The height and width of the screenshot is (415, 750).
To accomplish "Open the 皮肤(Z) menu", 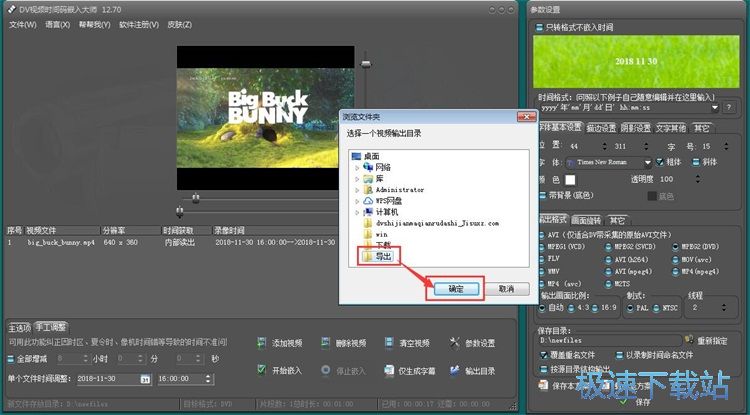I will pyautogui.click(x=179, y=24).
